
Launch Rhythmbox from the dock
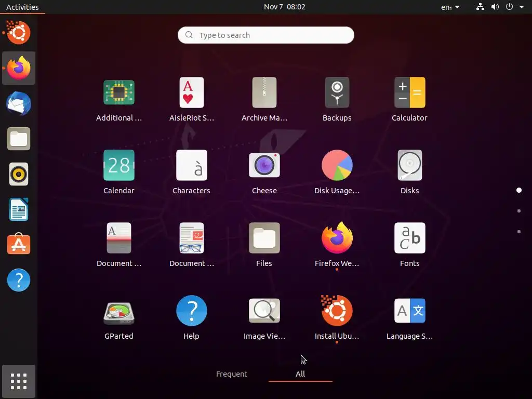19,175
